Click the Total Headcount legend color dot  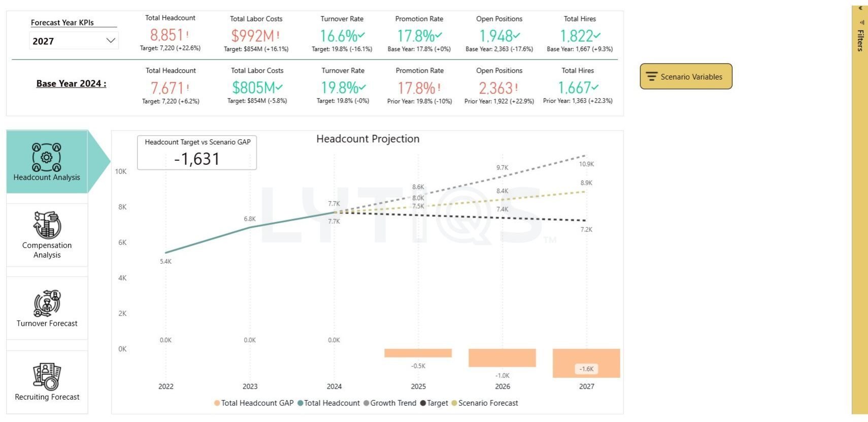point(301,403)
